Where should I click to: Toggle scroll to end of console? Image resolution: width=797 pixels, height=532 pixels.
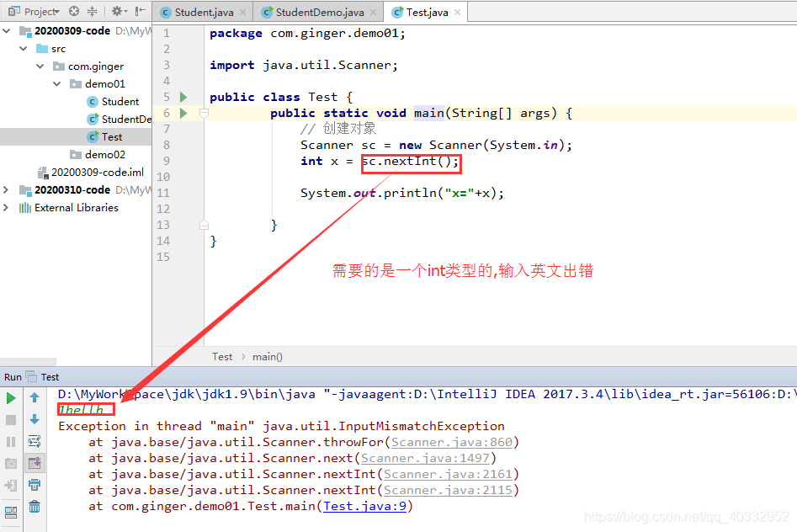click(x=35, y=463)
